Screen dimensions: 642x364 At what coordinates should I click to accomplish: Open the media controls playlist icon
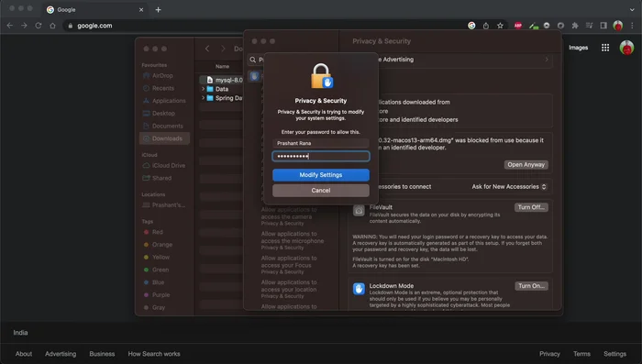click(589, 26)
